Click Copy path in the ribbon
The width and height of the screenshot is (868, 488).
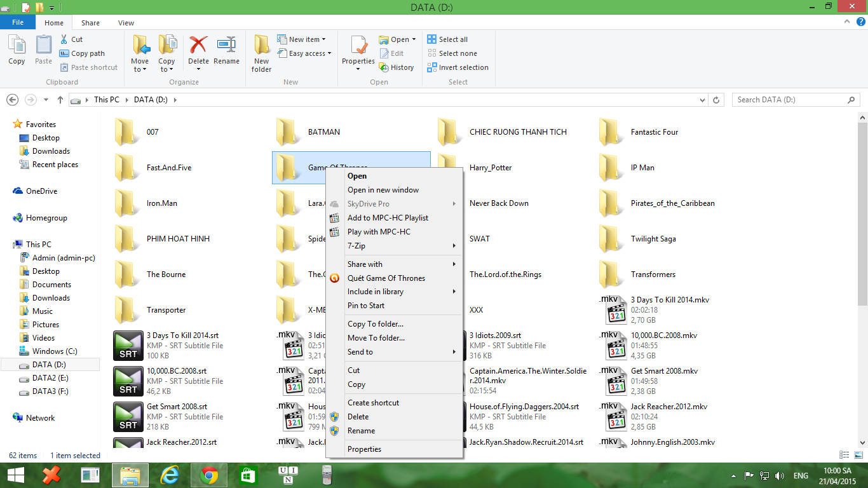pyautogui.click(x=82, y=53)
